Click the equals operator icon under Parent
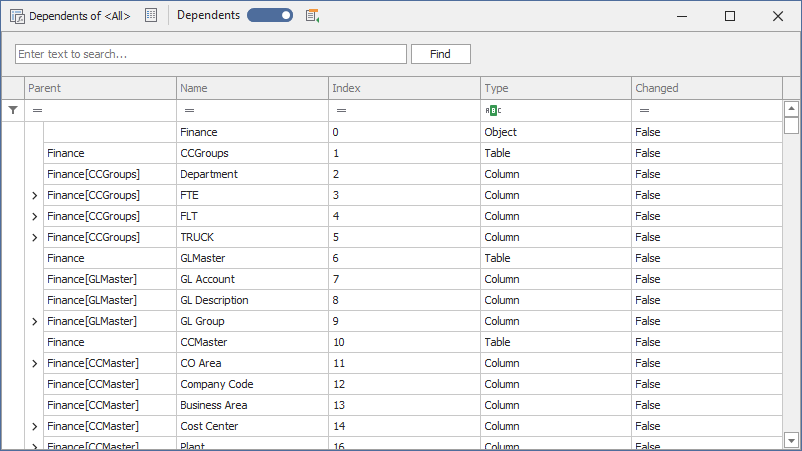Viewport: 802px width, 451px height. 37,111
